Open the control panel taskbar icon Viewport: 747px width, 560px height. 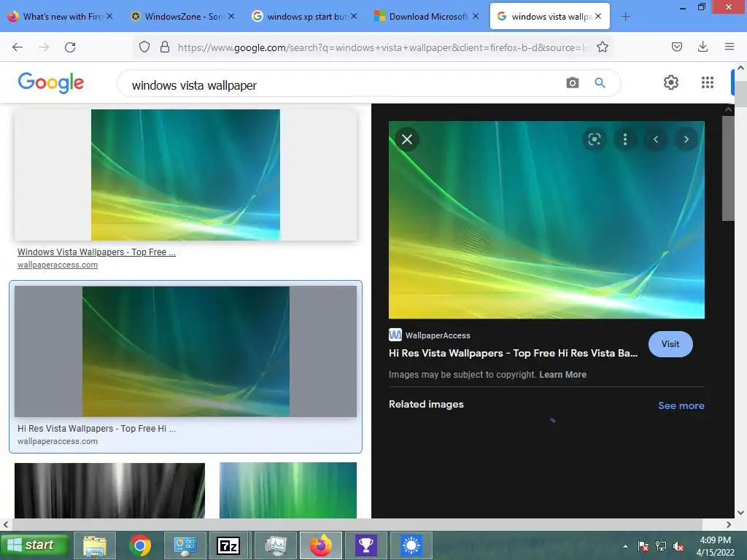point(185,545)
